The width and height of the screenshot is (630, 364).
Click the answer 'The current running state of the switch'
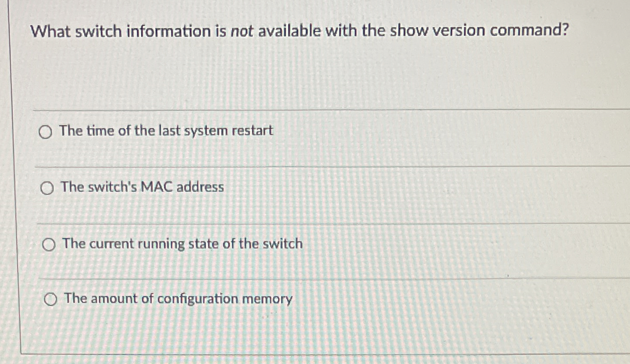(x=181, y=244)
